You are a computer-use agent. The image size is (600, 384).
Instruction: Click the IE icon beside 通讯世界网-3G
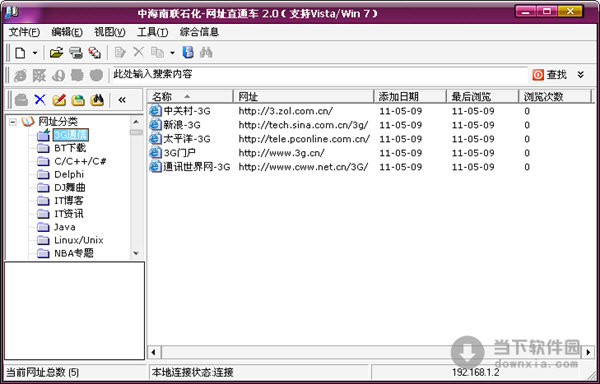click(155, 167)
